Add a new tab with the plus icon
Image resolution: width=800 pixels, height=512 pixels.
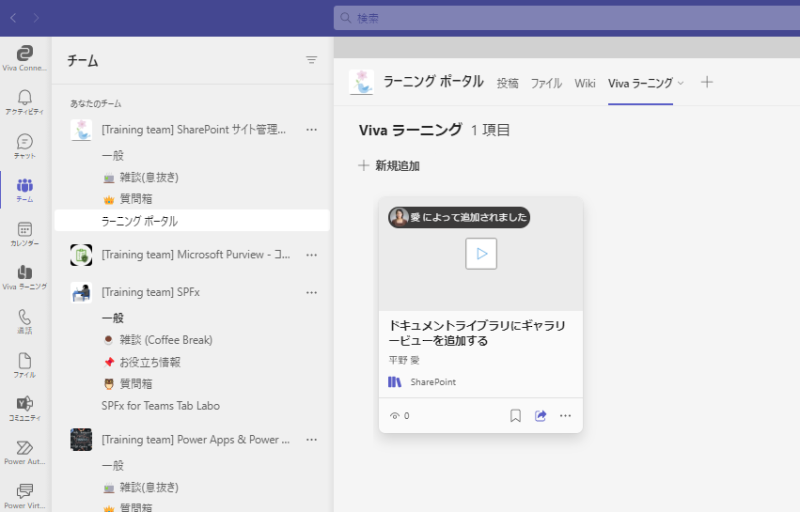(x=707, y=82)
